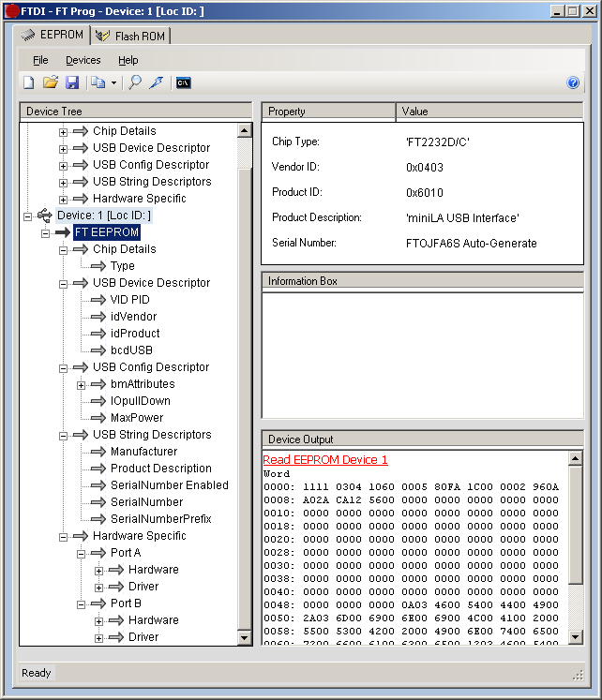Expand the top USB String Descriptors node

point(64,183)
